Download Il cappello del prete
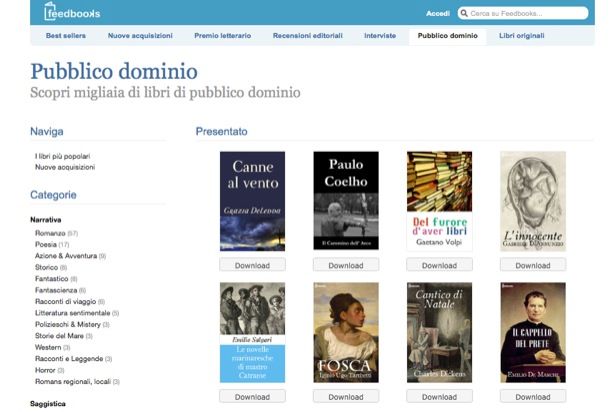Viewport: 610px width, 412px height. 533,396
